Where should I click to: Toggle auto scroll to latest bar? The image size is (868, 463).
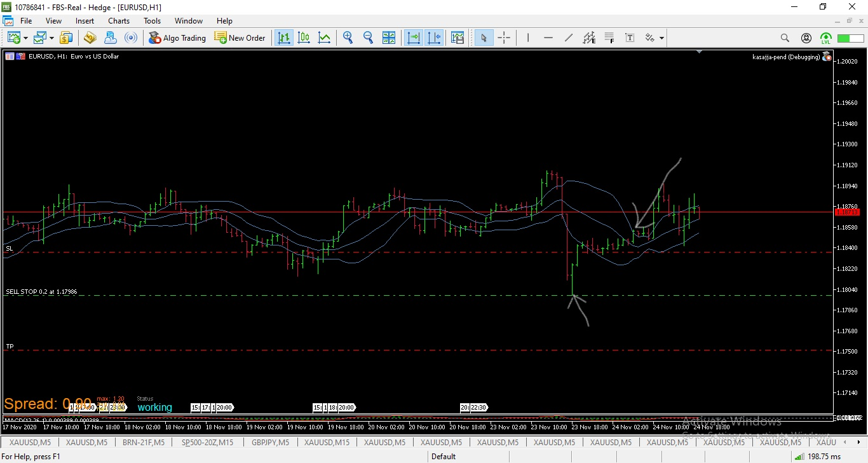[x=414, y=38]
